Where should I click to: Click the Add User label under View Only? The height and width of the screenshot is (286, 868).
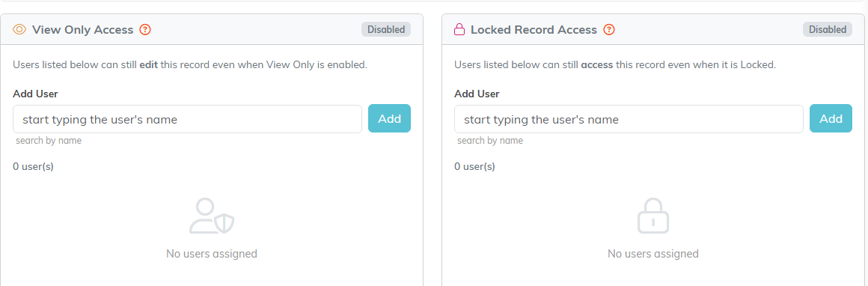pyautogui.click(x=35, y=94)
